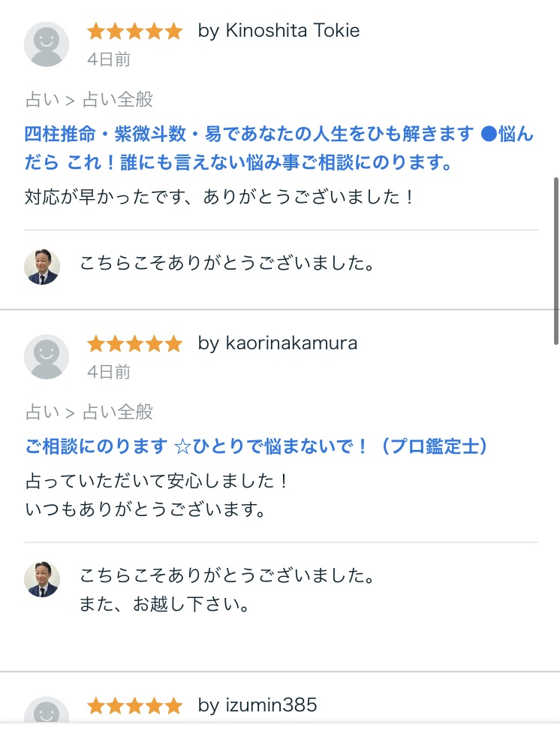Open reviewer name izumin385
Screen dimensions: 560x734
pyautogui.click(x=257, y=705)
